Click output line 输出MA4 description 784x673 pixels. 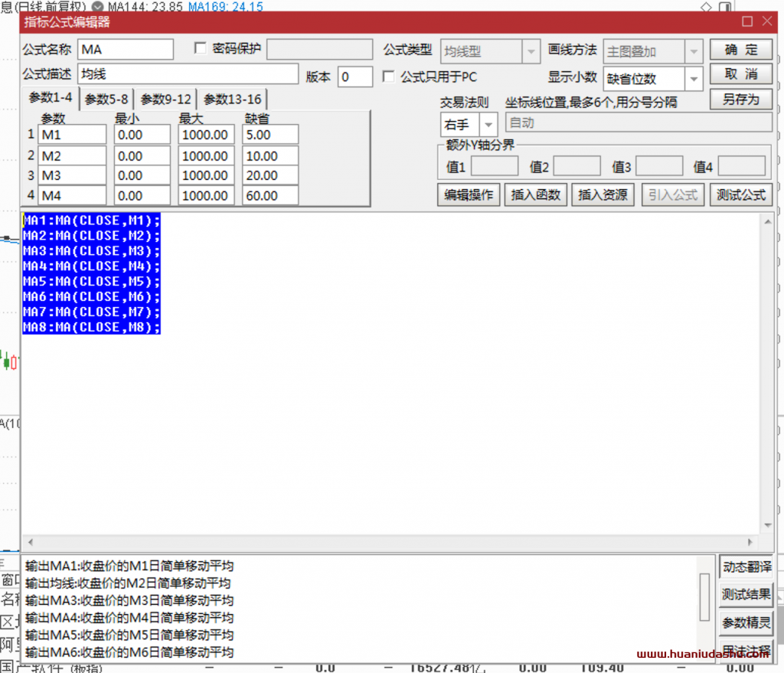(129, 618)
